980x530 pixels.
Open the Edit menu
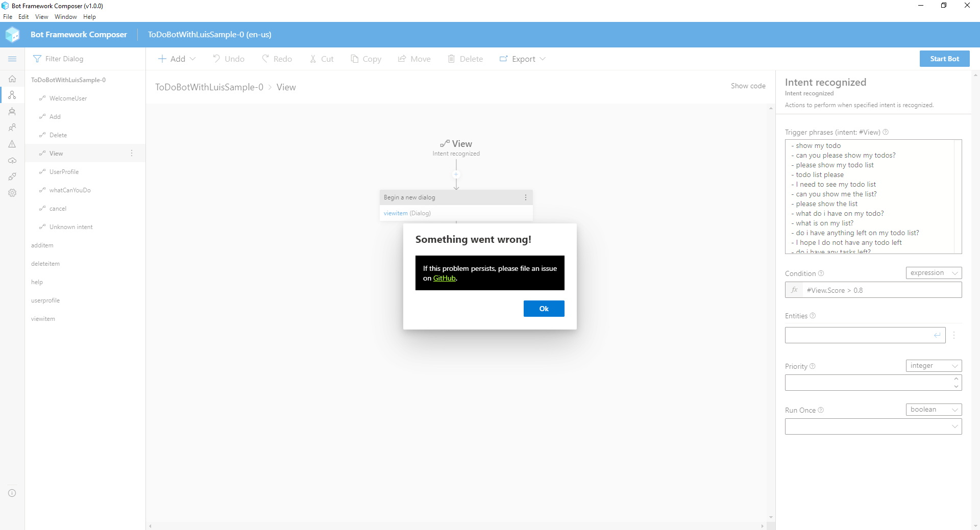23,17
